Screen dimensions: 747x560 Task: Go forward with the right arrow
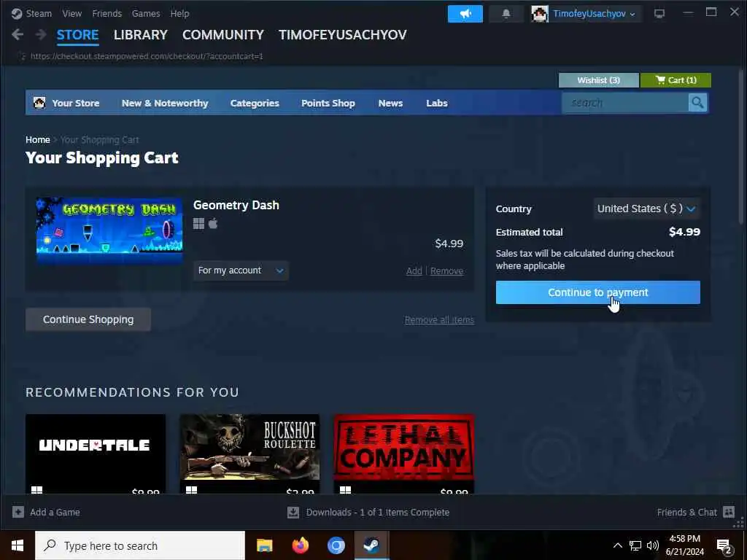point(41,34)
